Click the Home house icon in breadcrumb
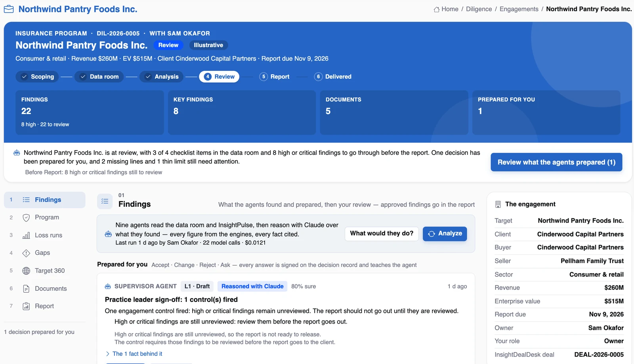The image size is (634, 364). pyautogui.click(x=437, y=9)
